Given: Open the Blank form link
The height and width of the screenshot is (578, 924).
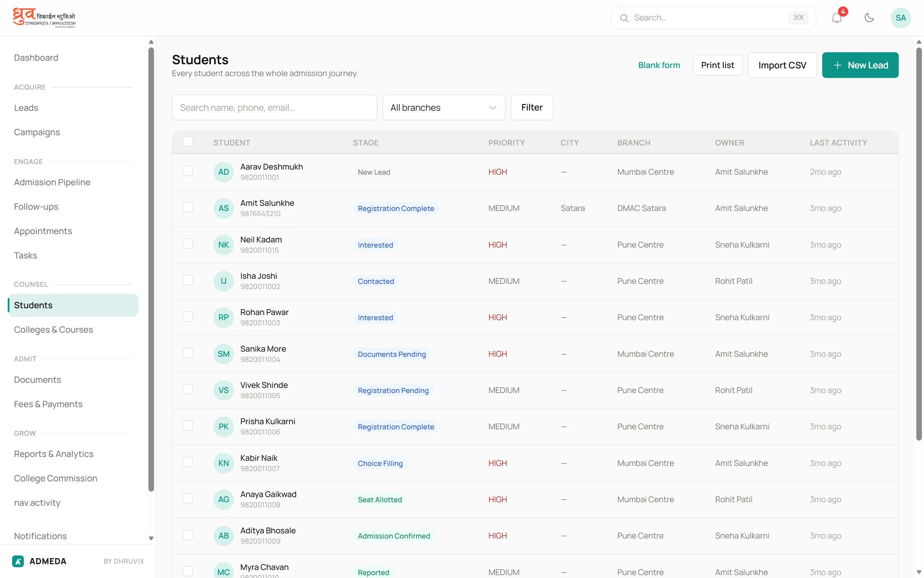Looking at the screenshot, I should tap(659, 65).
